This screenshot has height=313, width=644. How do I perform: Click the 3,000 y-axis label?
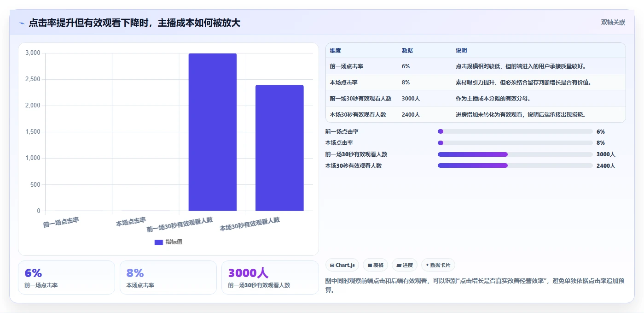coord(33,53)
